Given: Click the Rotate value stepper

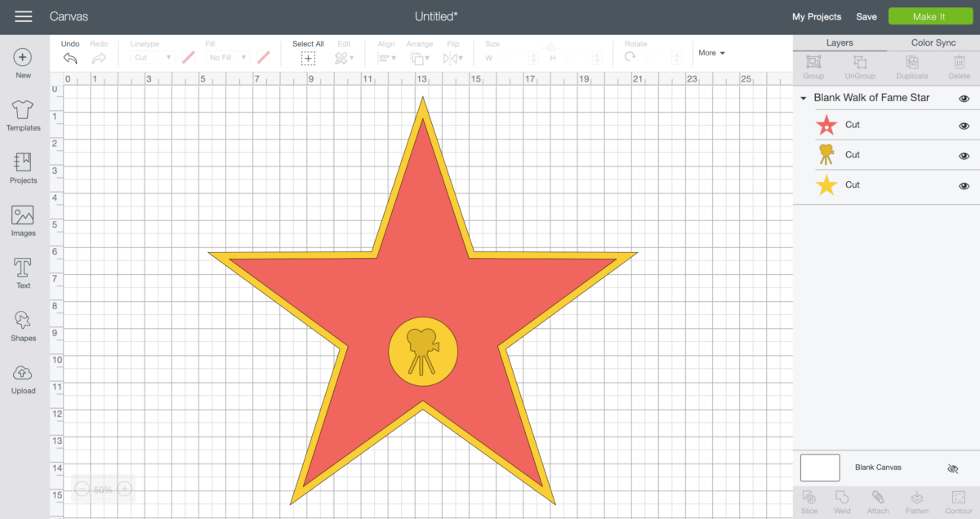Looking at the screenshot, I should coord(676,58).
